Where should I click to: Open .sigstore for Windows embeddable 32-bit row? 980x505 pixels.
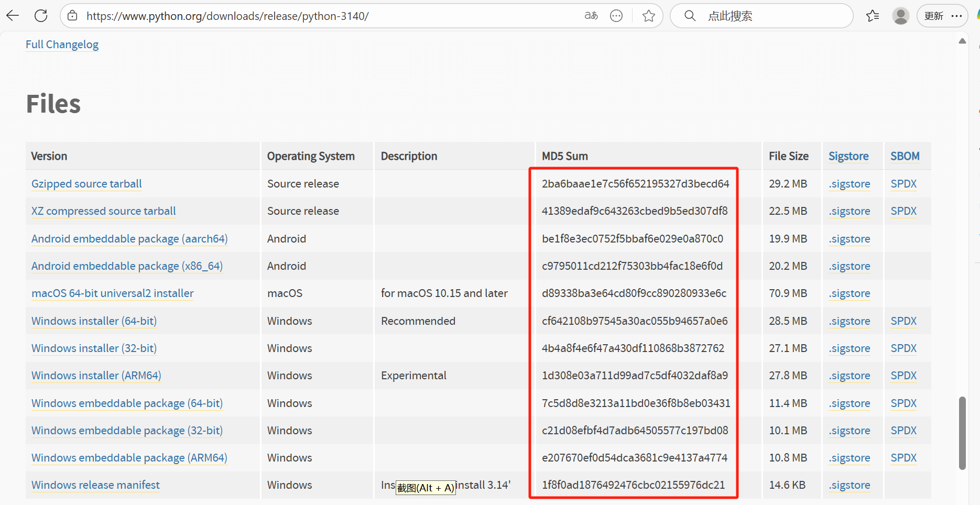pos(850,431)
